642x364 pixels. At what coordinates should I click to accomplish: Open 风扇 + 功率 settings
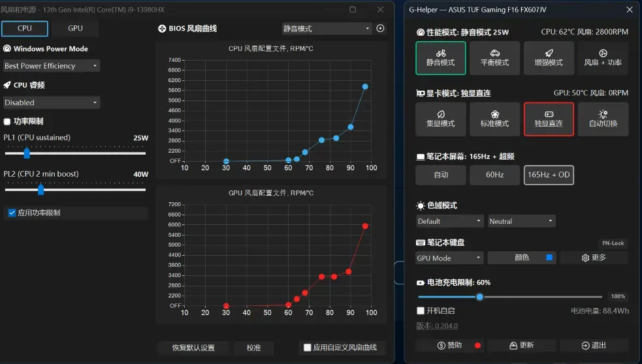pos(603,58)
